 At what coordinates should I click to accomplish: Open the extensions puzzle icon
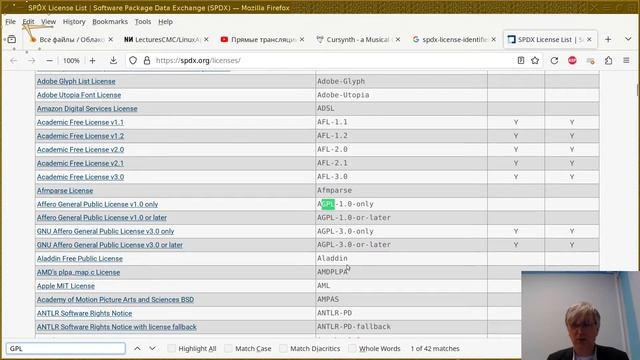pyautogui.click(x=609, y=60)
